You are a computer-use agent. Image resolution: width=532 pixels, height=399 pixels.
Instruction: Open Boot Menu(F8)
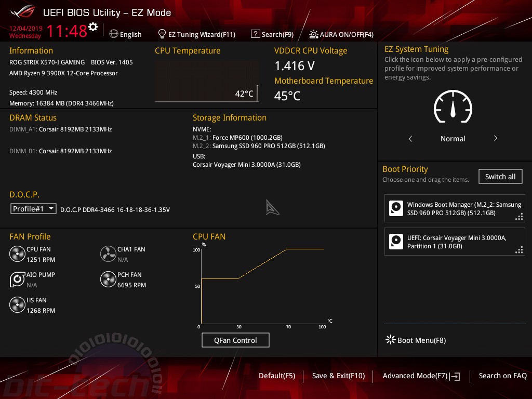click(x=416, y=340)
